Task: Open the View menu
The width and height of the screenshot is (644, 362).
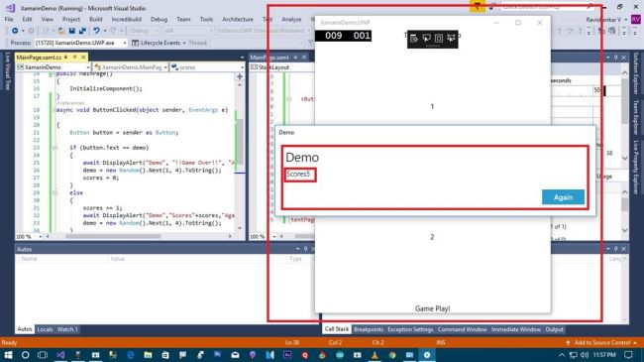Action: click(47, 19)
